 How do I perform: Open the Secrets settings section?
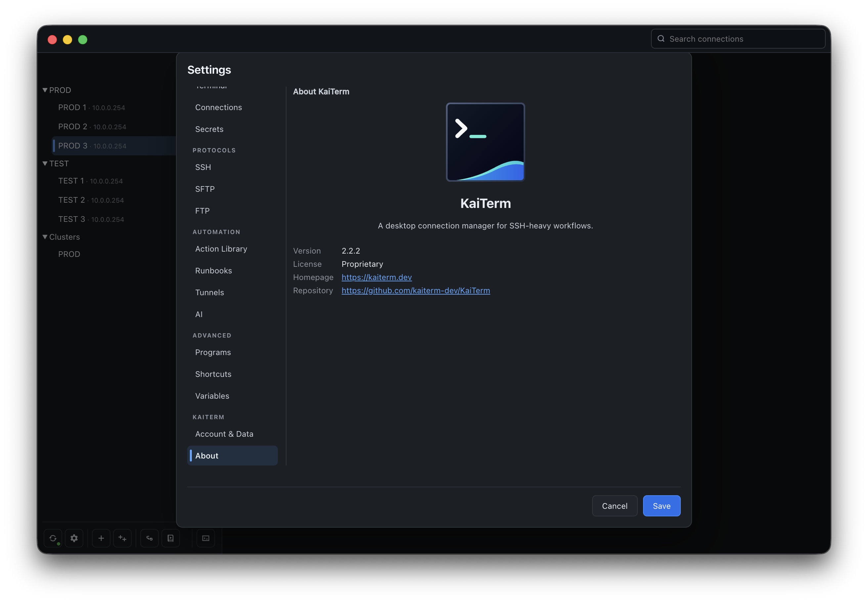233,129
